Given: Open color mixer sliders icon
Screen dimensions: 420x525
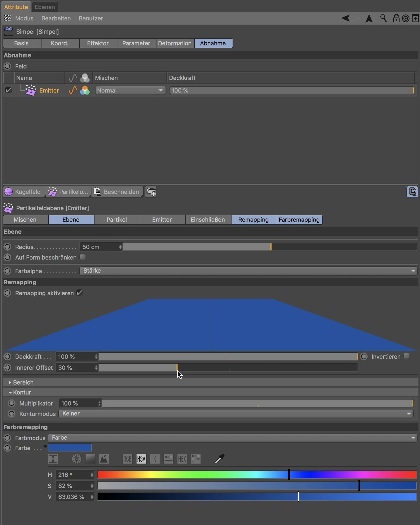Looking at the screenshot, I should tap(168, 459).
